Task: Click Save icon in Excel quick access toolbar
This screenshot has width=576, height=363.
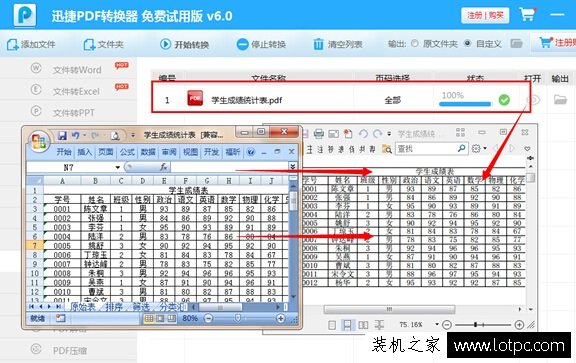Action: point(62,136)
